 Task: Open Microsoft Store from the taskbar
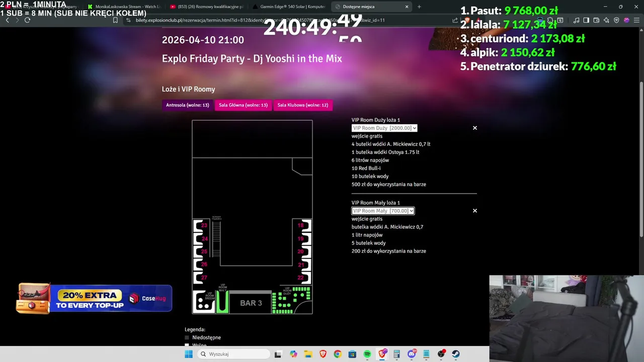(x=352, y=354)
